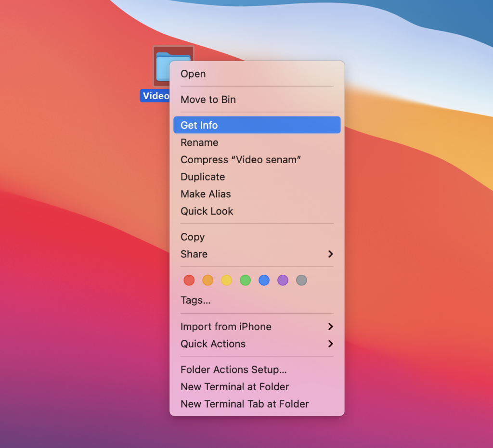The height and width of the screenshot is (448, 493).
Task: Apply the purple tag color
Action: tap(283, 280)
